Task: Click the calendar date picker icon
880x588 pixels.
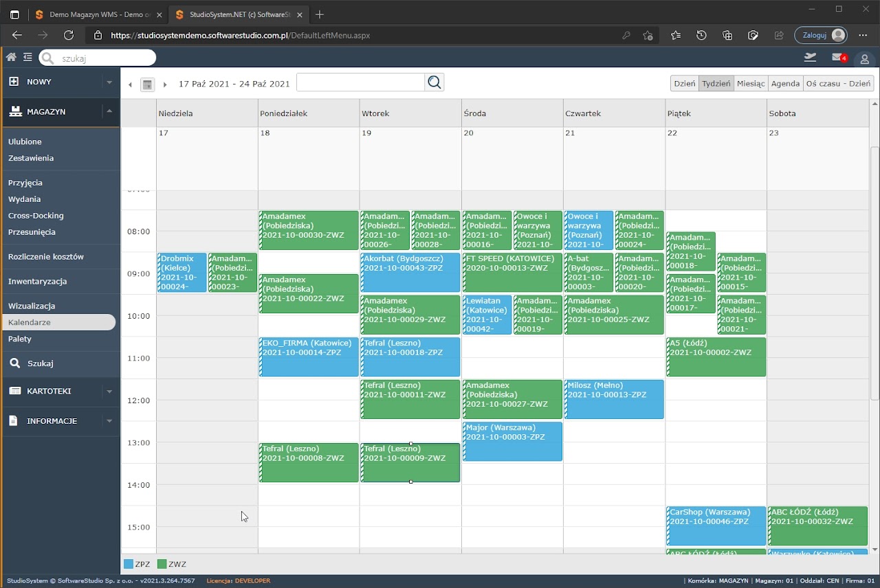Action: 147,84
